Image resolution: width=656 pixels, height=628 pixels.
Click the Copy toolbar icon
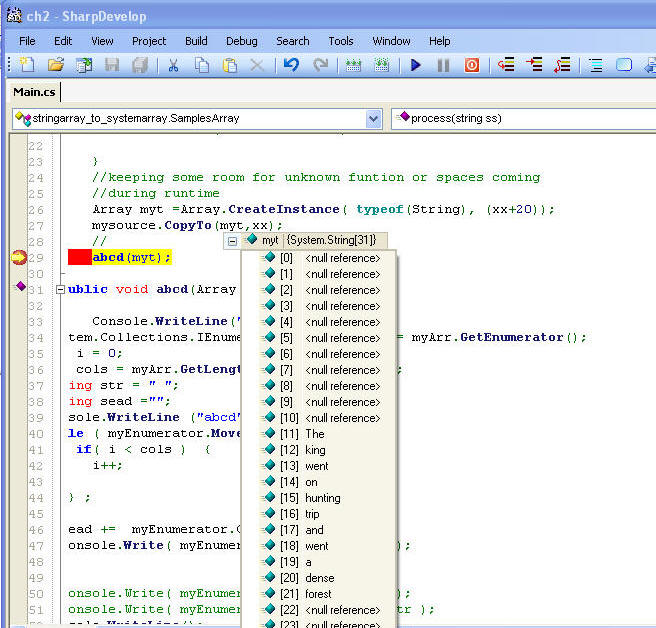pos(202,65)
